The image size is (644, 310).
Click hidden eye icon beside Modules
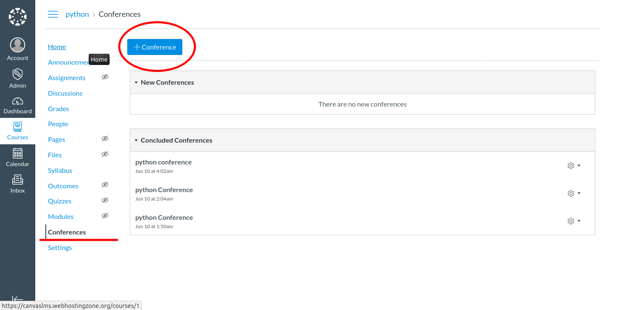pyautogui.click(x=105, y=216)
